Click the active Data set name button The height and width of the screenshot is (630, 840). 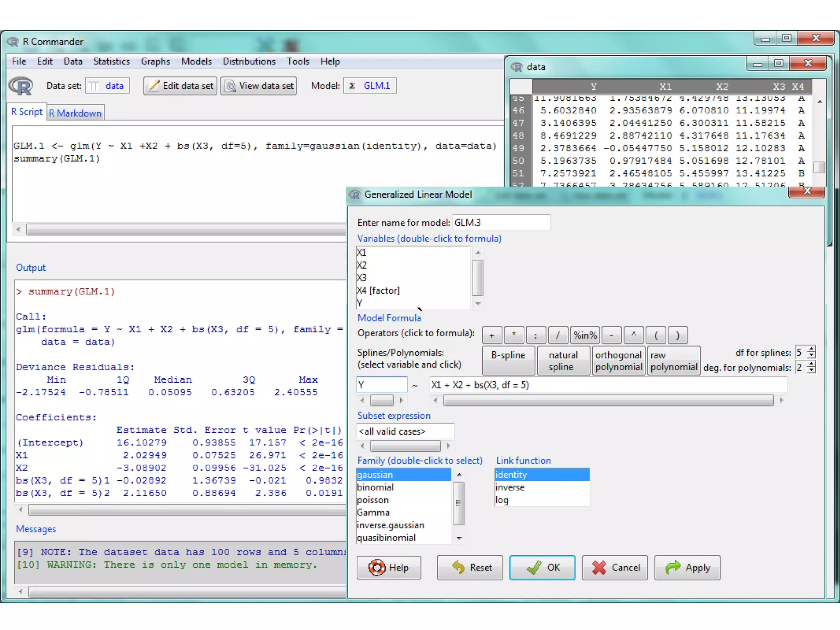(107, 86)
